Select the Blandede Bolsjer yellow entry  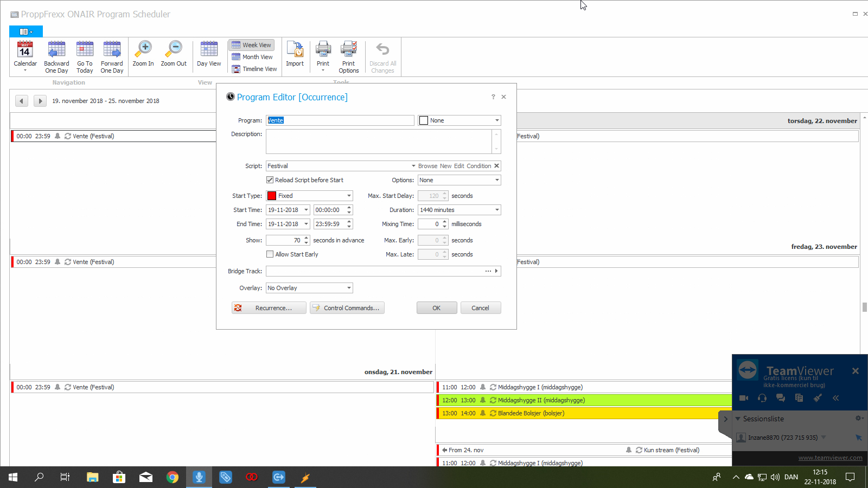[584, 413]
